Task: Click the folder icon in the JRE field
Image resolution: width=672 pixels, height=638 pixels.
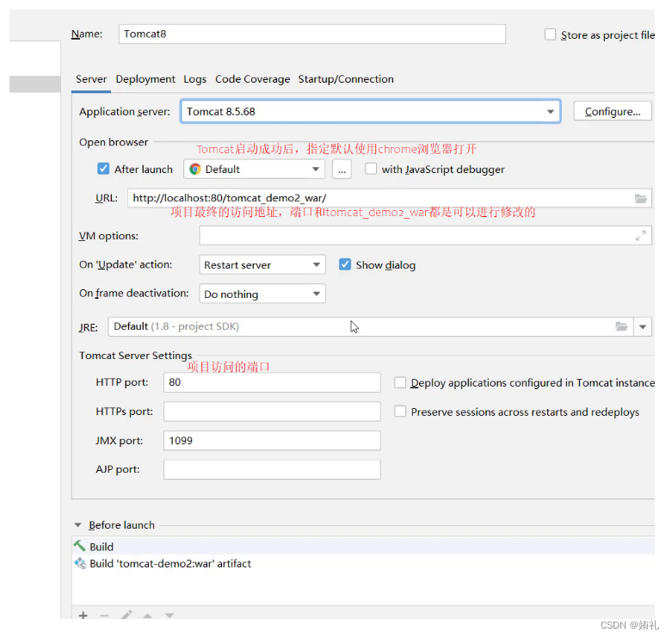Action: click(x=621, y=326)
